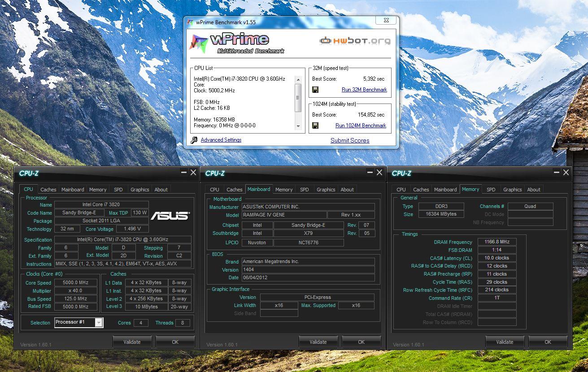Click the FSB:DRAM value 1:14
This screenshot has width=588, height=372.
point(497,250)
